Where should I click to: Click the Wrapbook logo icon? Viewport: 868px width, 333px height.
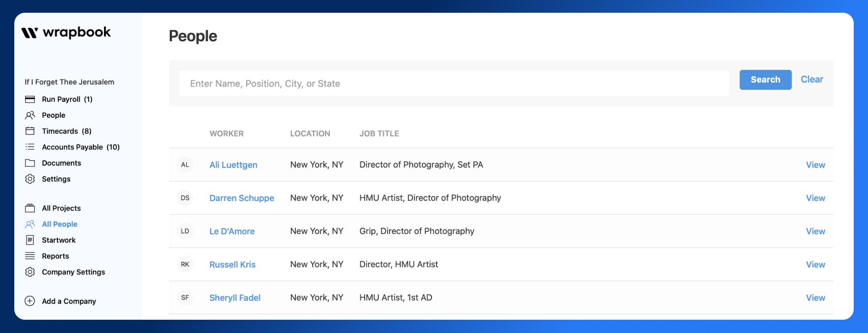pos(30,33)
